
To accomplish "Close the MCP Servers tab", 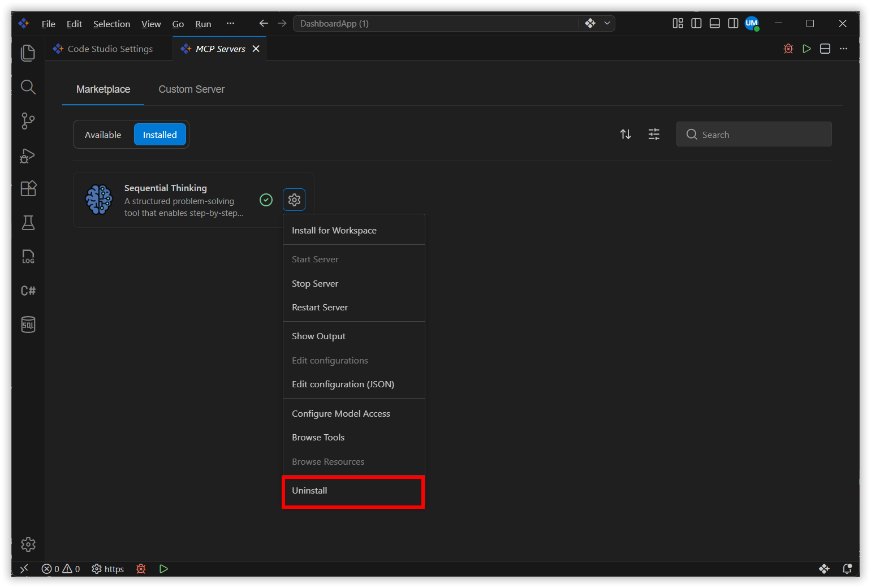I will [x=256, y=49].
